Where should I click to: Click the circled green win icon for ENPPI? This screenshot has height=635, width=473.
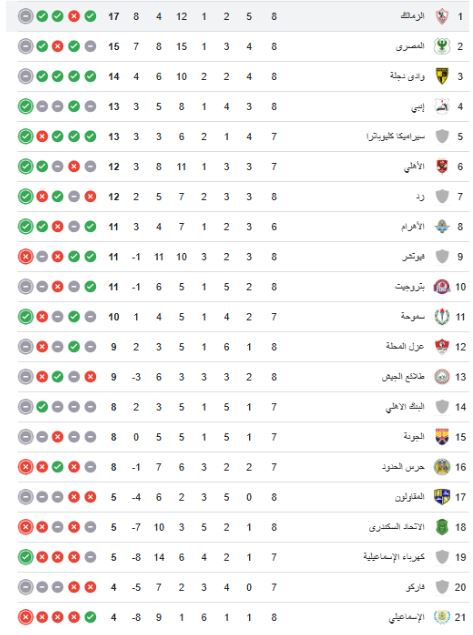[x=26, y=107]
